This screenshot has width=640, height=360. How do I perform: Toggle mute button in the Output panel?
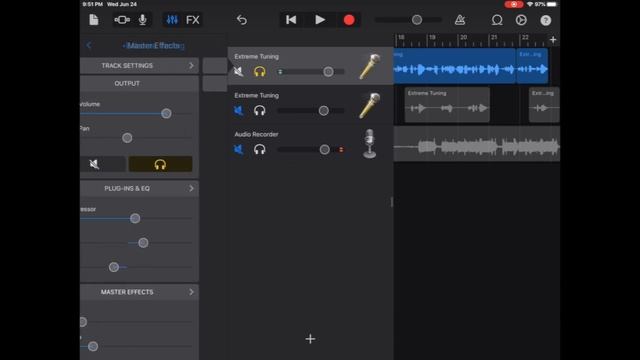tap(94, 164)
